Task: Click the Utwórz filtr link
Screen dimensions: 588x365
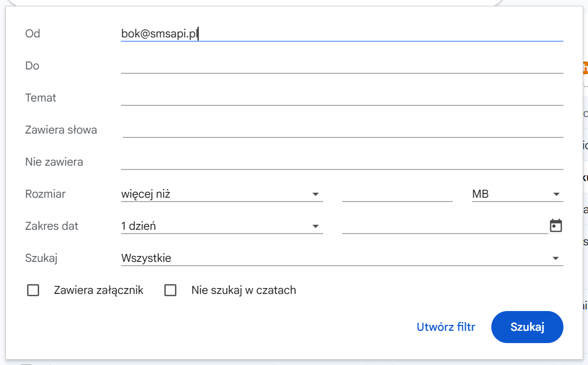Action: pyautogui.click(x=446, y=327)
